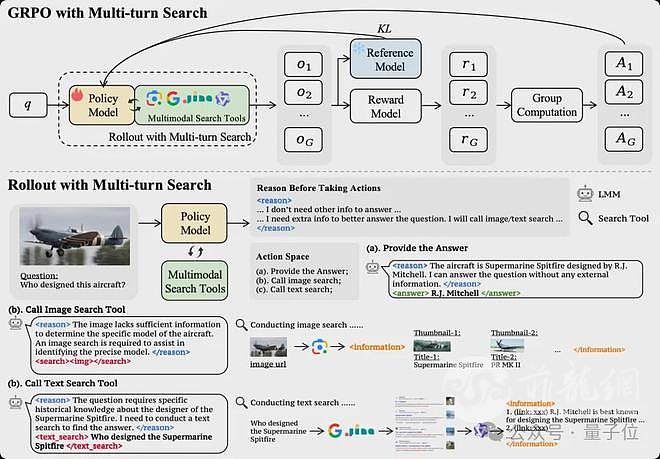Select the AG advantage box

coord(624,139)
